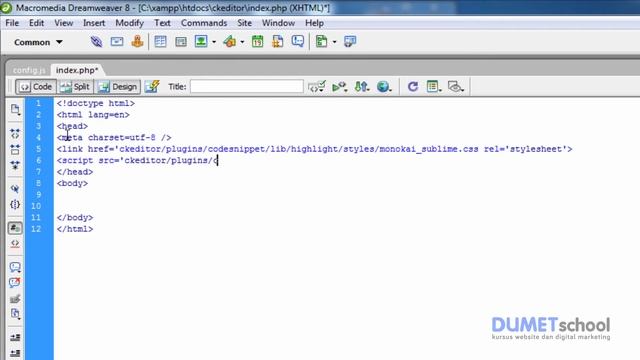Toggle Highlight Invalid HTML icon
Image resolution: width=640 pixels, height=360 pixels.
tap(15, 244)
